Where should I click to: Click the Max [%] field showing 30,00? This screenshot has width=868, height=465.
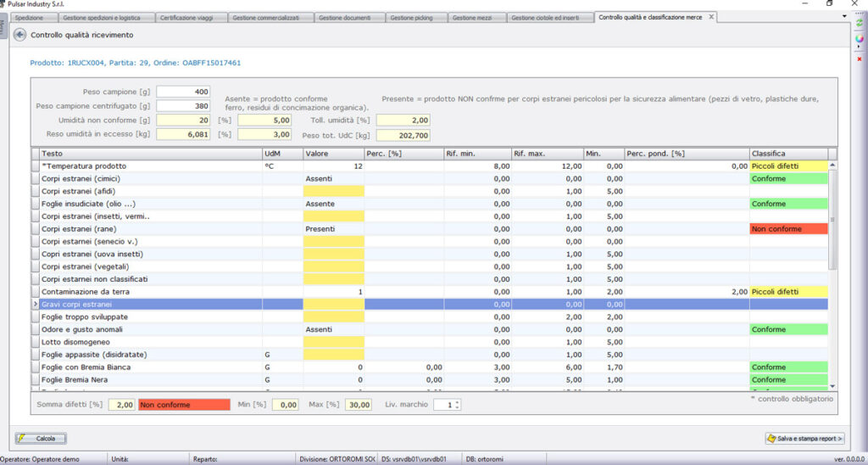(359, 405)
